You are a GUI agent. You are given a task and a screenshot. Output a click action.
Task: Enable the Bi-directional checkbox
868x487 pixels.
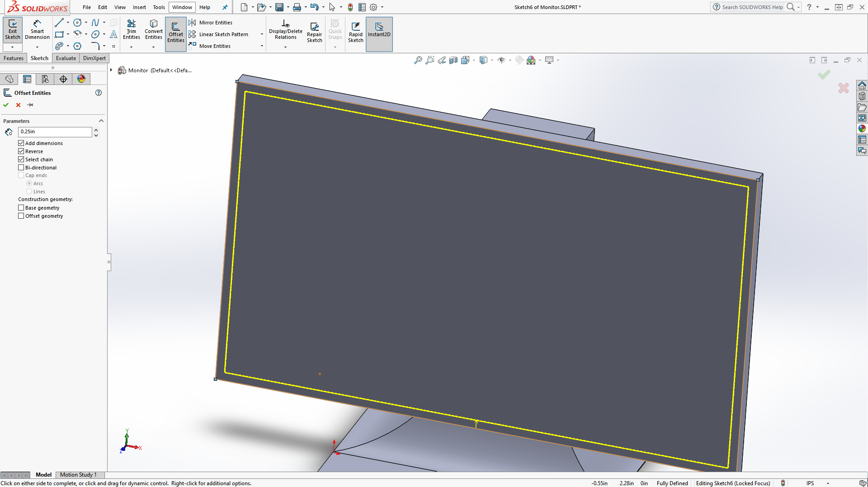[21, 168]
